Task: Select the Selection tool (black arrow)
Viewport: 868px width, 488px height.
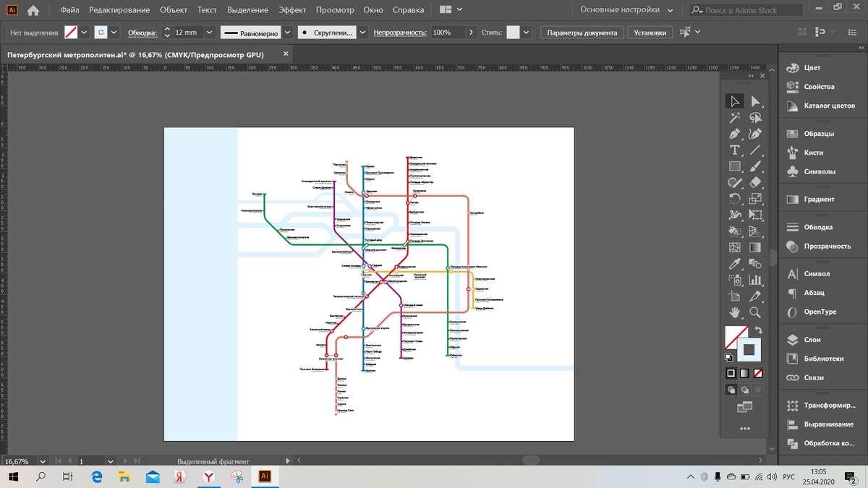Action: tap(735, 101)
